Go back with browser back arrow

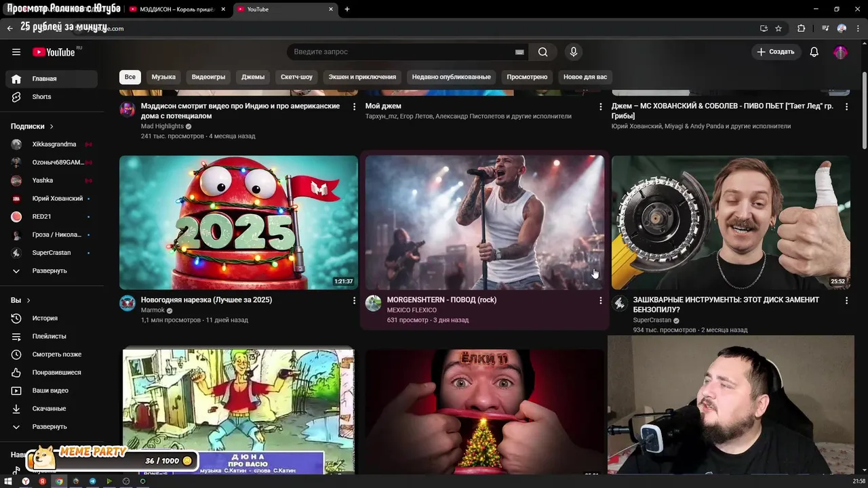click(9, 28)
